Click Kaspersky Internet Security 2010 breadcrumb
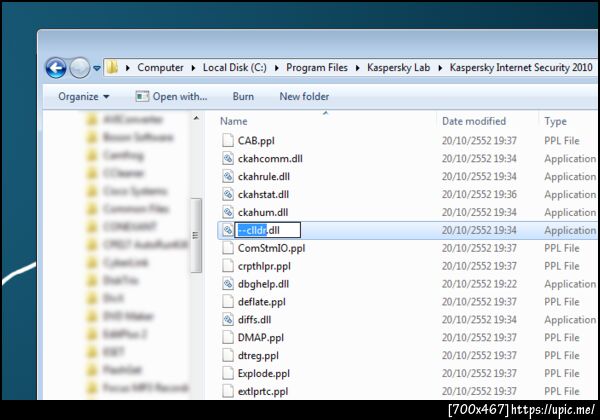The width and height of the screenshot is (600, 420). pos(521,68)
